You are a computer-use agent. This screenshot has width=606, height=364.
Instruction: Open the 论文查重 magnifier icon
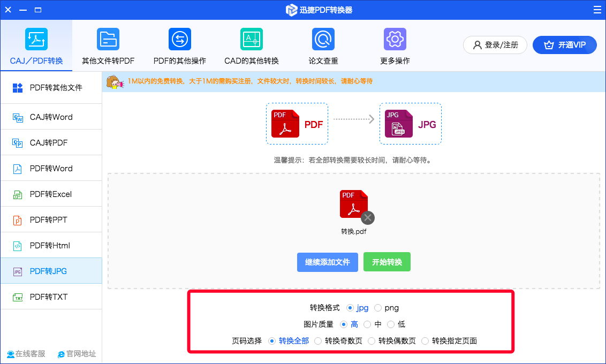tap(323, 39)
